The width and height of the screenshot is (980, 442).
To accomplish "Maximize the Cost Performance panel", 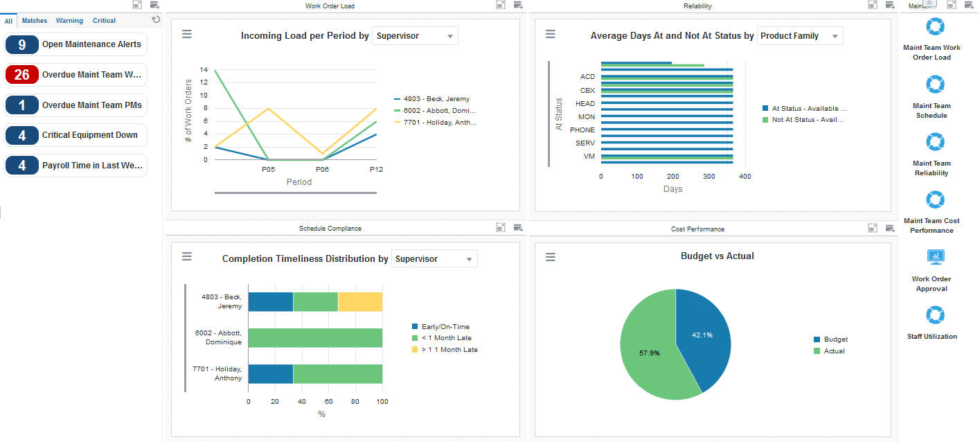I will 873,227.
